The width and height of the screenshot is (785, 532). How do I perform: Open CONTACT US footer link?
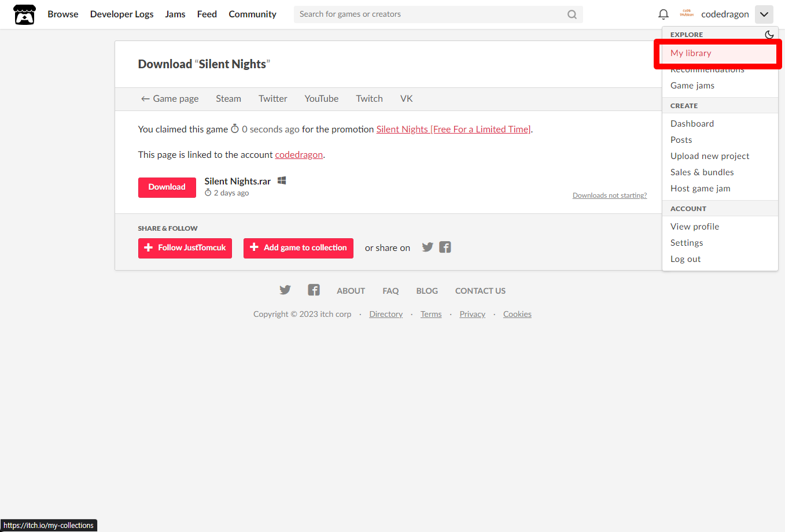point(480,291)
